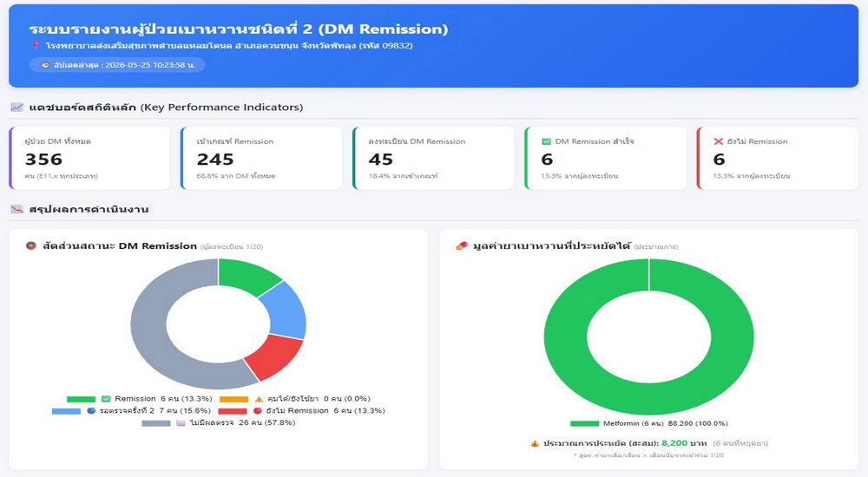
Task: Click the '(6 คนที่หยุดยา)' note
Action: [x=740, y=443]
